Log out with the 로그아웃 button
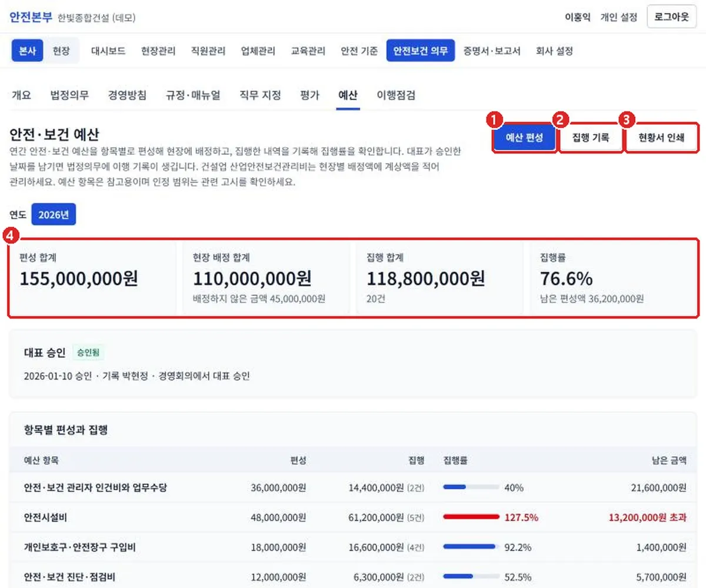Image resolution: width=706 pixels, height=588 pixels. (x=671, y=17)
